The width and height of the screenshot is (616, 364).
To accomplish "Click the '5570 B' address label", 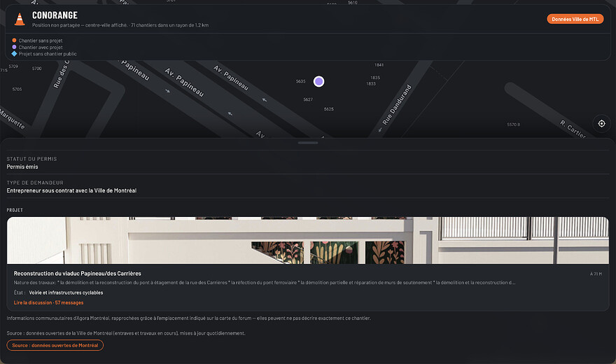I will 514,125.
